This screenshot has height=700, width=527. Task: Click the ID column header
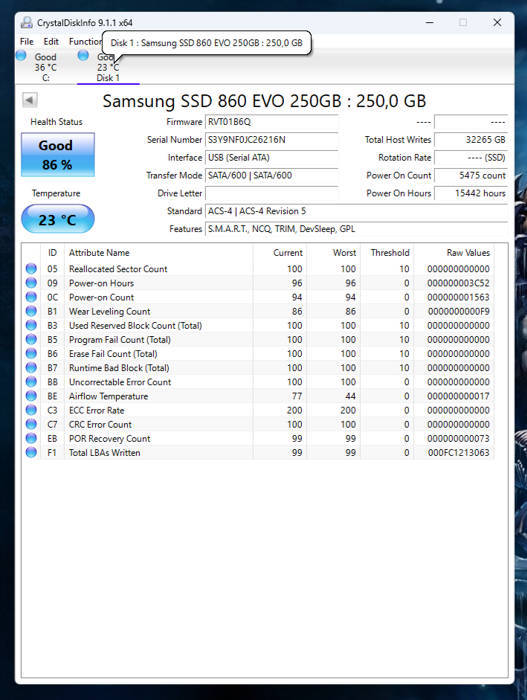[52, 253]
